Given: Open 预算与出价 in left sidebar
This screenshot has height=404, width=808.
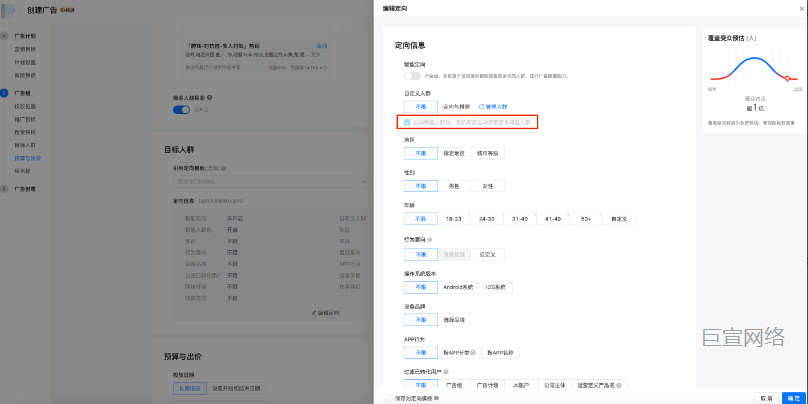Looking at the screenshot, I should 28,158.
